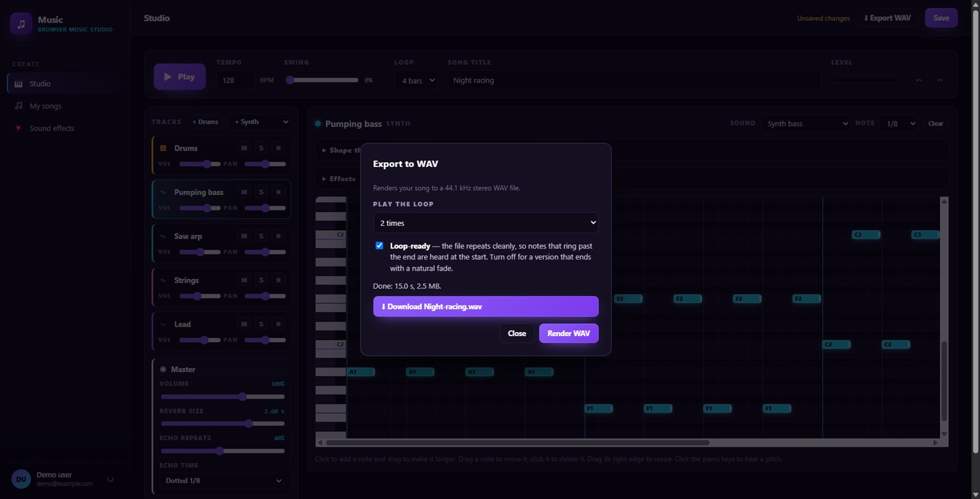
Task: Remove the Drums track with its X
Action: click(278, 148)
